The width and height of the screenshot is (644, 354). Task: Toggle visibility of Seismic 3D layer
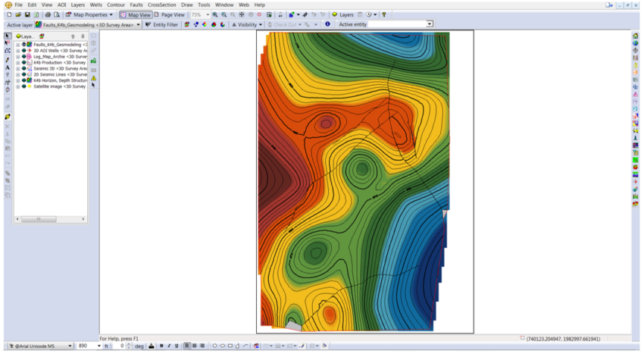(x=23, y=69)
